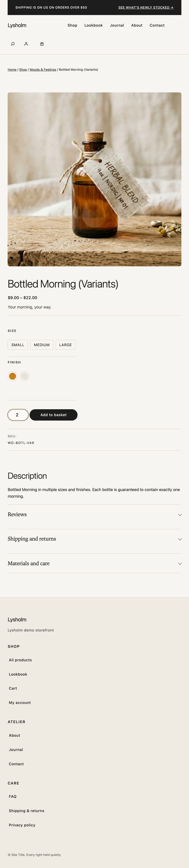Image resolution: width=189 pixels, height=868 pixels.
Task: Click the Lysholm header logo
Action: (17, 25)
